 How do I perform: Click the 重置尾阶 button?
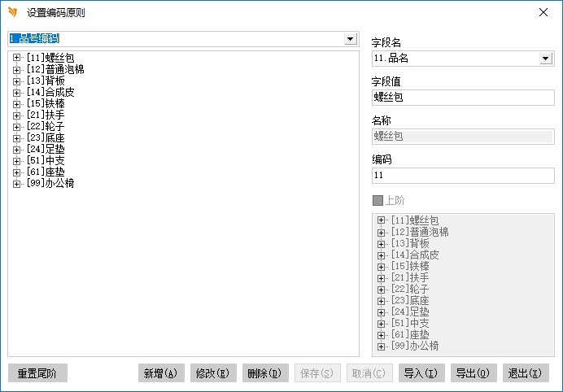[x=37, y=373]
